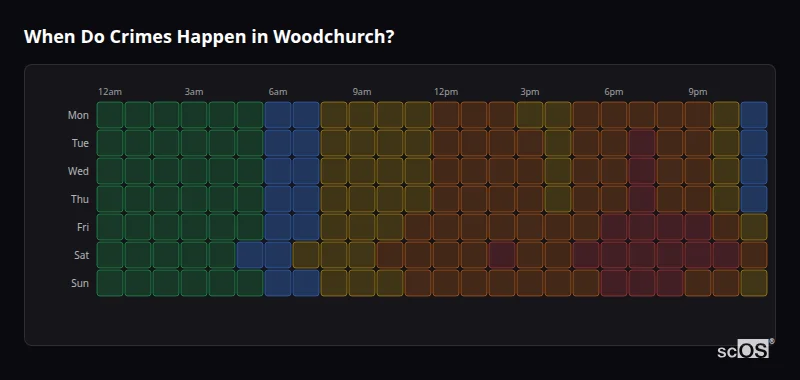Click the 'Thu' row label
Image resolution: width=800 pixels, height=380 pixels.
pyautogui.click(x=80, y=199)
